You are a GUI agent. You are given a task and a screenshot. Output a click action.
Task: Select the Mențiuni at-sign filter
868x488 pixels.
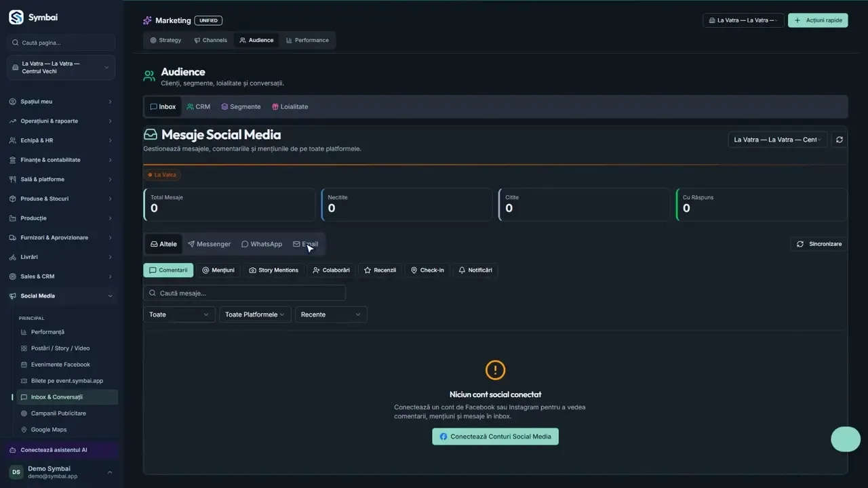[x=218, y=270]
